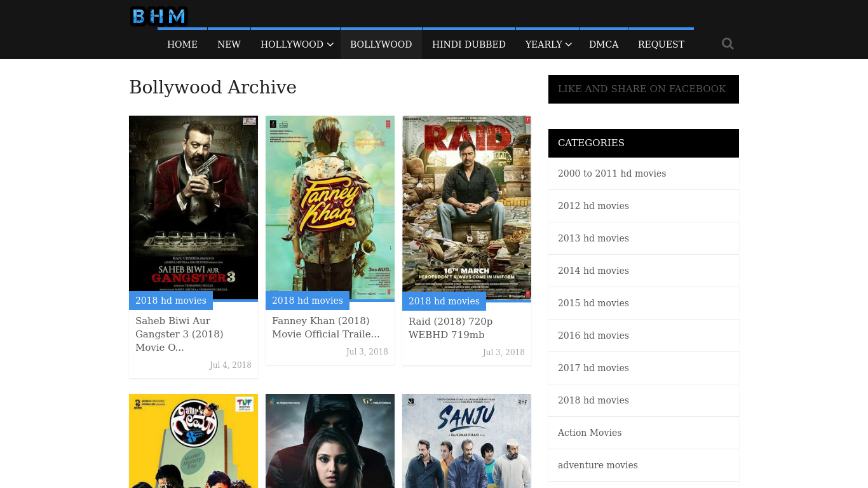Go to the Home menu item
This screenshot has height=488, width=868.
(x=182, y=44)
